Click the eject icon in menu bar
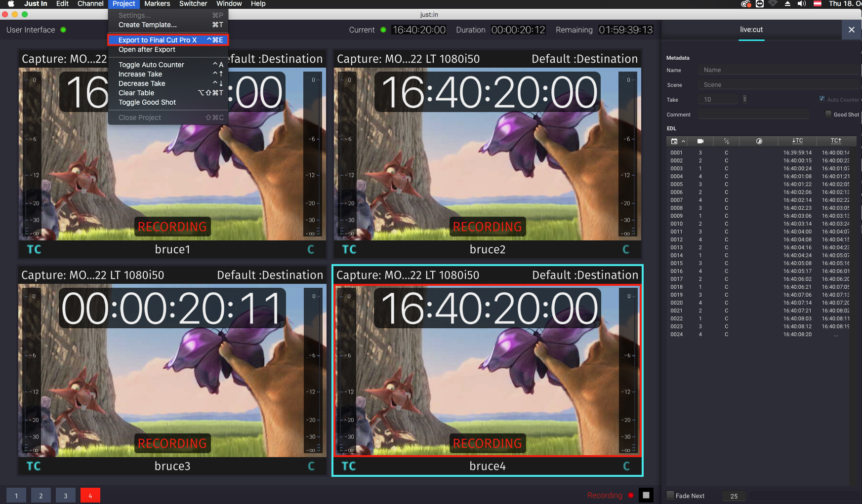The width and height of the screenshot is (862, 504). point(787,4)
